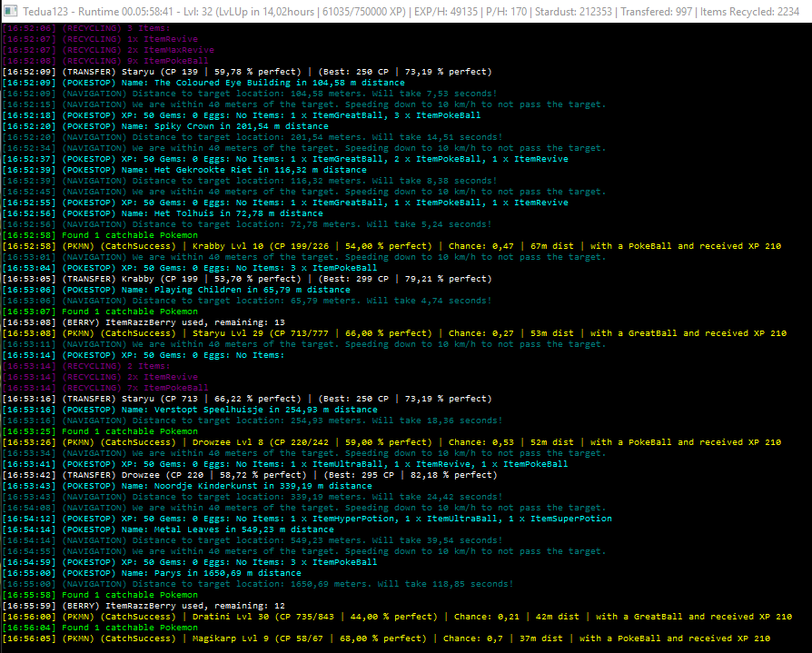The image size is (812, 653).
Task: Select 'ItemRazzBerry used, remaining: 13' line
Action: click(144, 322)
